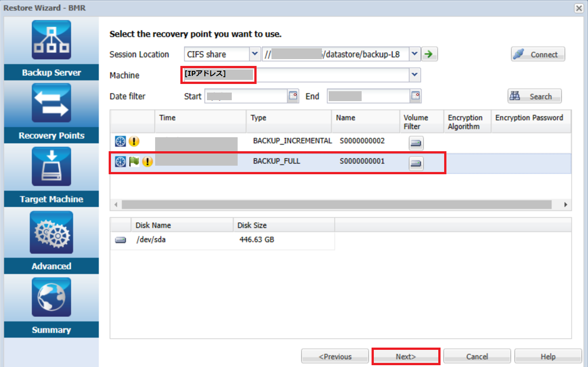
Task: Click the clock icon in BACKUP_INCREMENTAL row
Action: tap(120, 141)
